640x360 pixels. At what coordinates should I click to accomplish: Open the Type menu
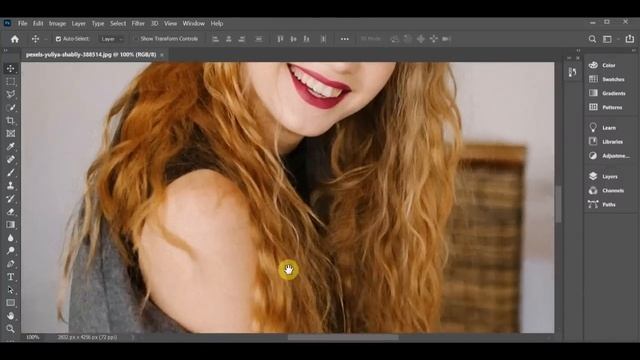(98, 24)
